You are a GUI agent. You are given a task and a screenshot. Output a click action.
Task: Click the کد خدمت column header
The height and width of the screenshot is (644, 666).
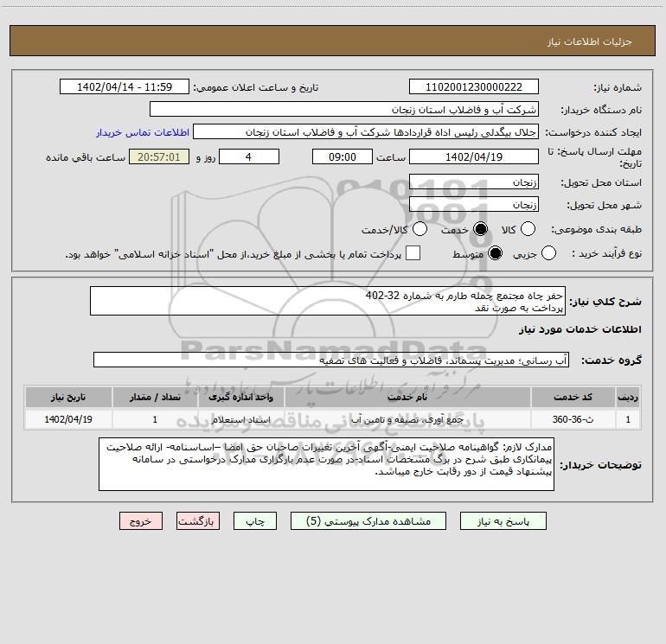tap(573, 398)
